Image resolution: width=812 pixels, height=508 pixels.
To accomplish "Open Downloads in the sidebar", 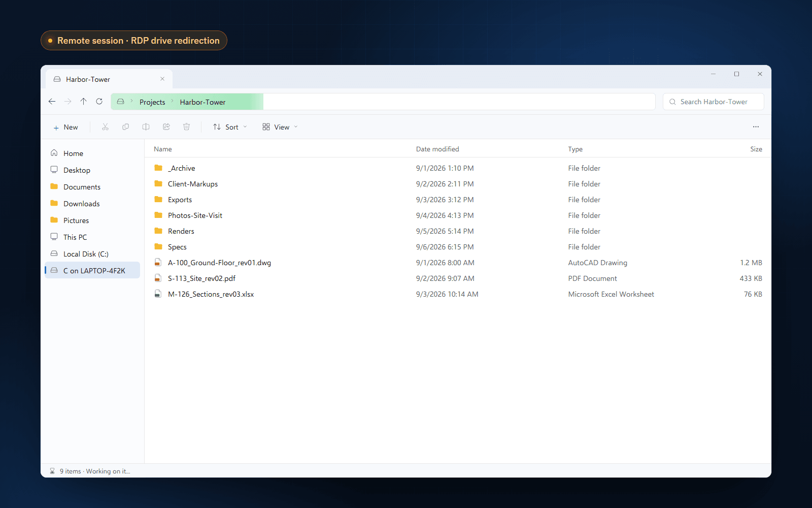I will click(92, 204).
